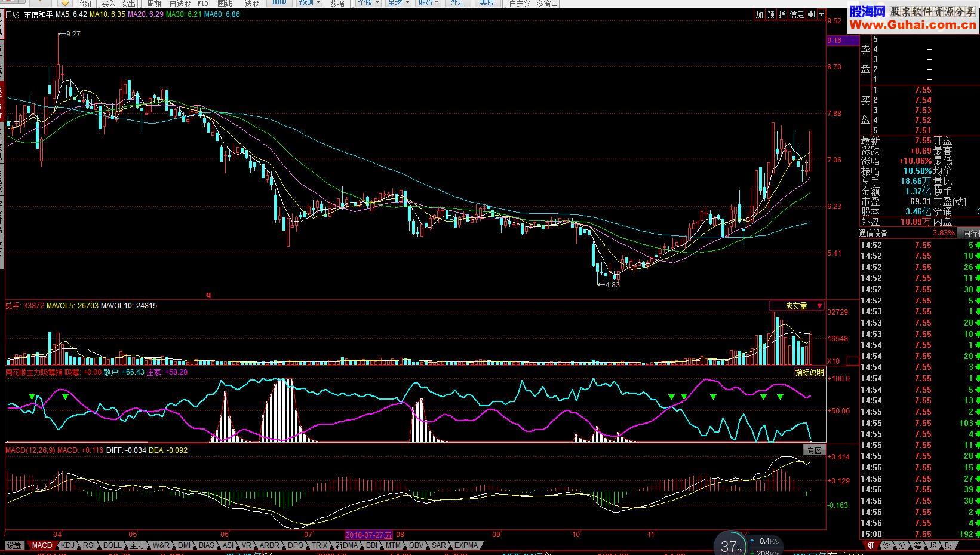Open the 自选股 watchlist
Image resolution: width=980 pixels, height=555 pixels.
point(180,4)
